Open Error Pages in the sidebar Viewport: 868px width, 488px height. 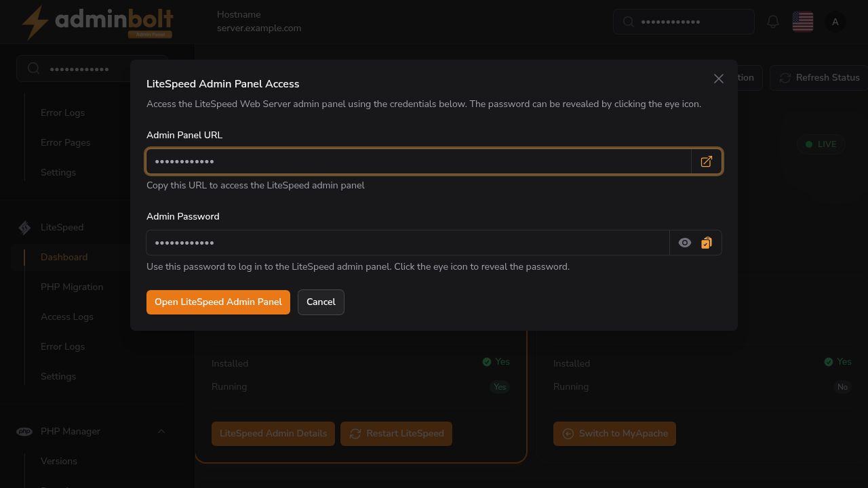click(65, 142)
